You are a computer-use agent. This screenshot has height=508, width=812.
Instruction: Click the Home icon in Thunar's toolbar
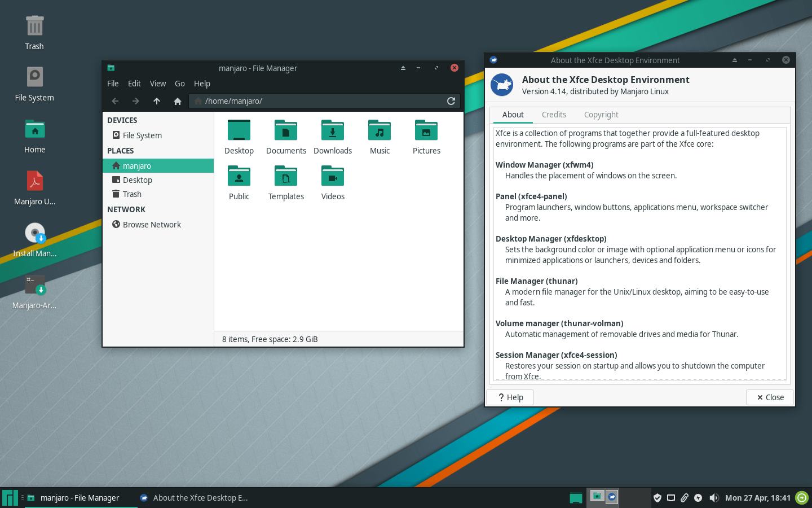[x=177, y=101]
